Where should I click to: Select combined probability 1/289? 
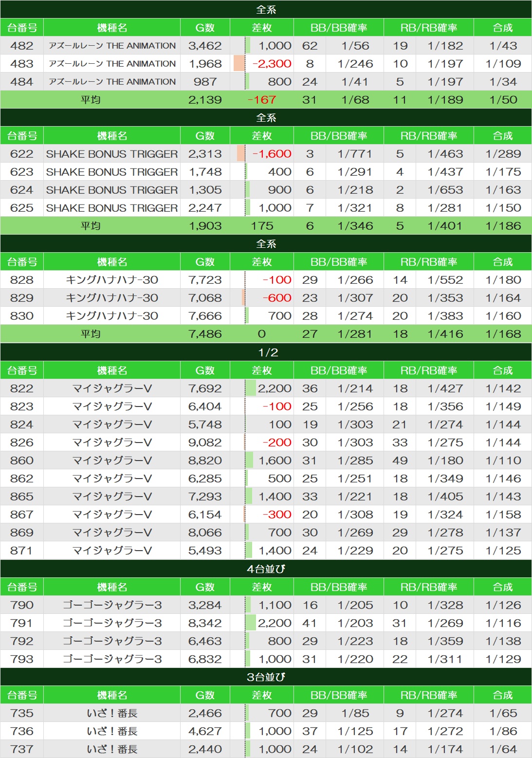(503, 154)
